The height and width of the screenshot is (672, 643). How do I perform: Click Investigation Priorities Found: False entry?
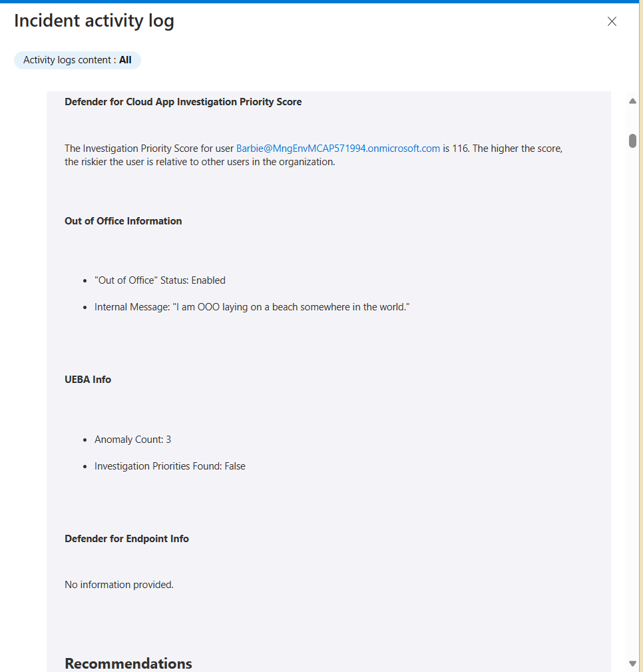170,466
